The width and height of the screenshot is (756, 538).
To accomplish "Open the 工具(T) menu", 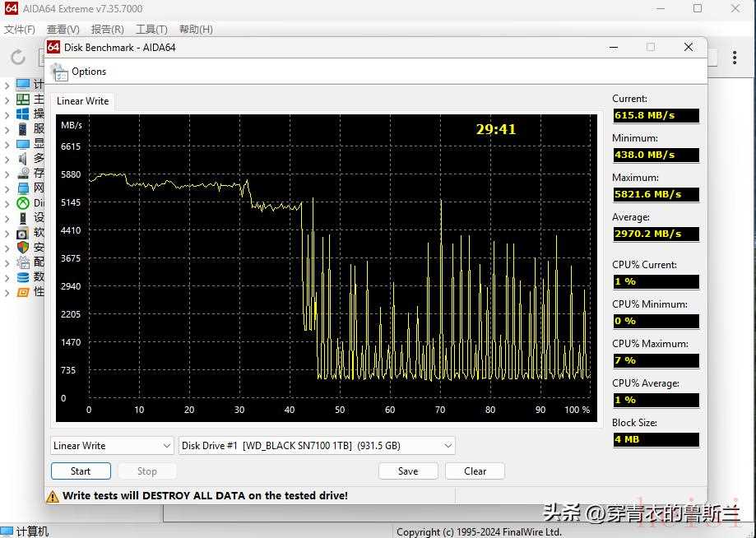I will pos(151,30).
